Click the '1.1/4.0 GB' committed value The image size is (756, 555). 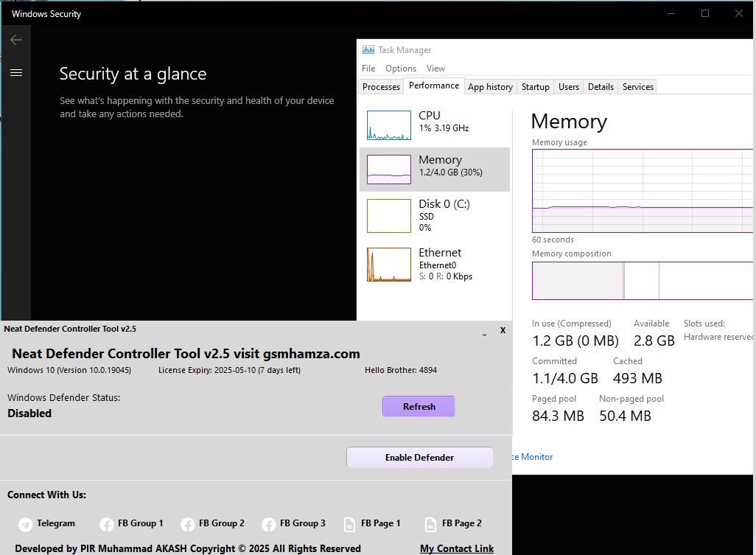[565, 379]
